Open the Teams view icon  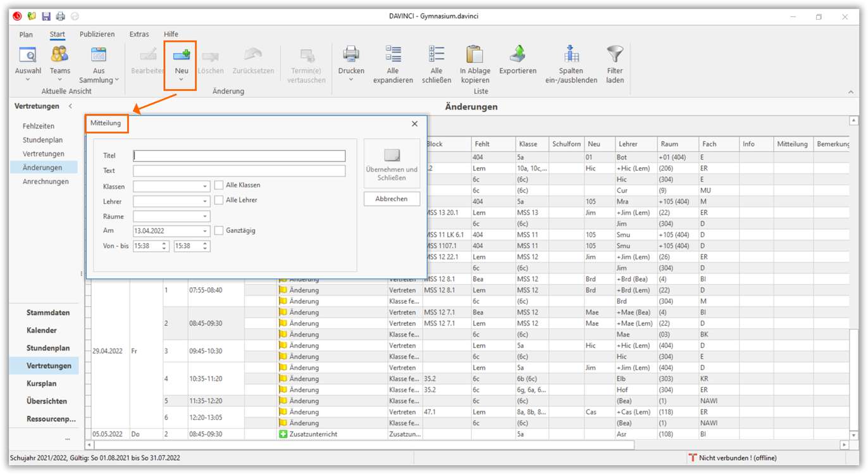pyautogui.click(x=60, y=55)
